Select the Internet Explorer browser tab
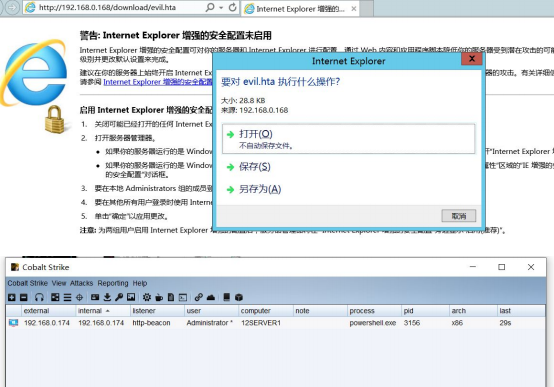This screenshot has width=554, height=387. click(300, 9)
